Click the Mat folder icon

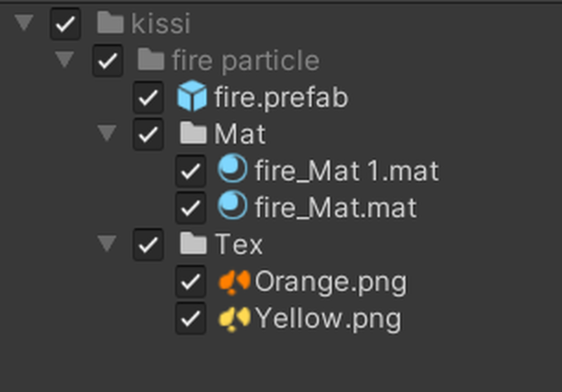(x=193, y=133)
